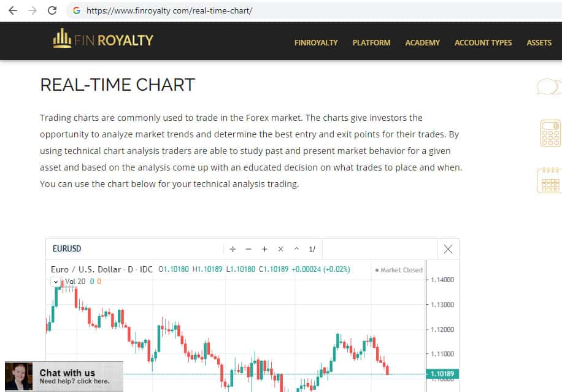This screenshot has width=562, height=392.
Task: Open the FINROYALTY menu item
Action: pyautogui.click(x=316, y=43)
